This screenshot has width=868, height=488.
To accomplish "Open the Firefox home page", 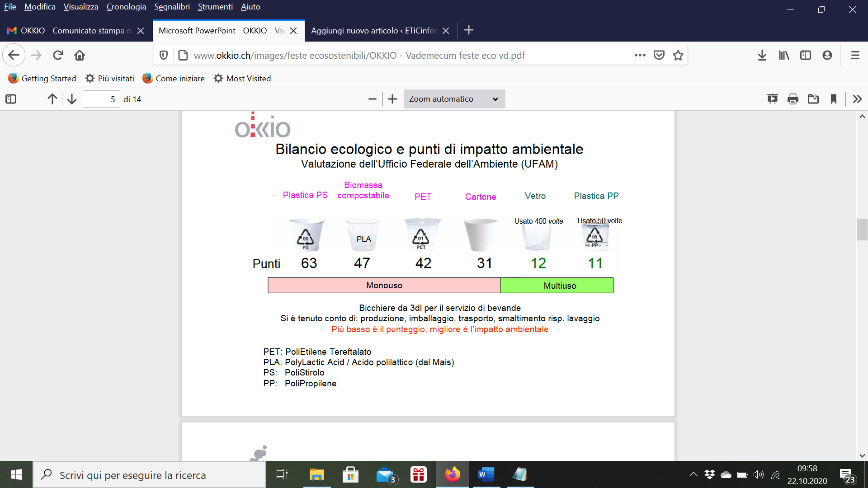I will 80,55.
